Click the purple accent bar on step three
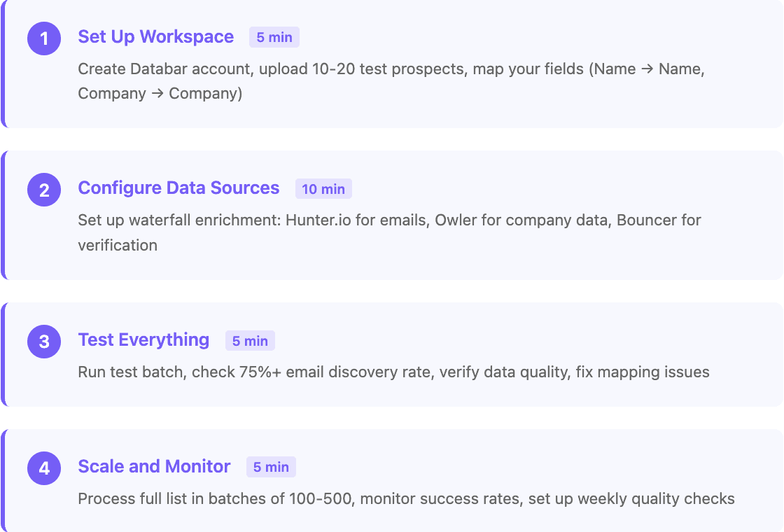The width and height of the screenshot is (784, 532). point(3,353)
